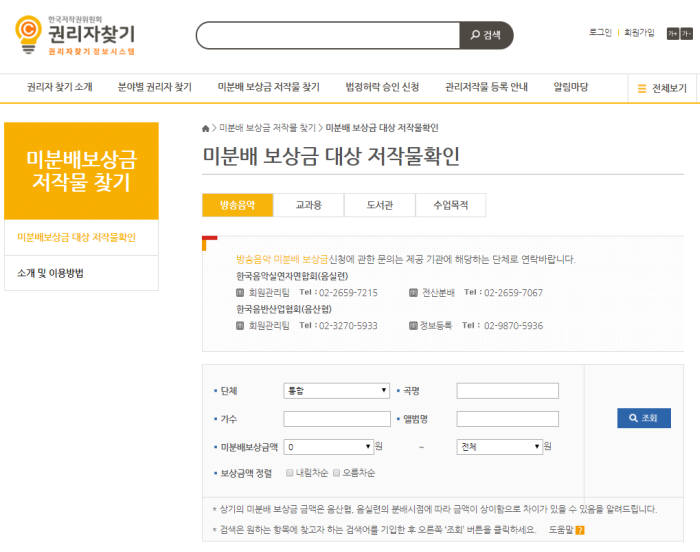Open 법정허락 승인 신청 menu
Viewport: 700px width, 552px height.
pos(382,87)
